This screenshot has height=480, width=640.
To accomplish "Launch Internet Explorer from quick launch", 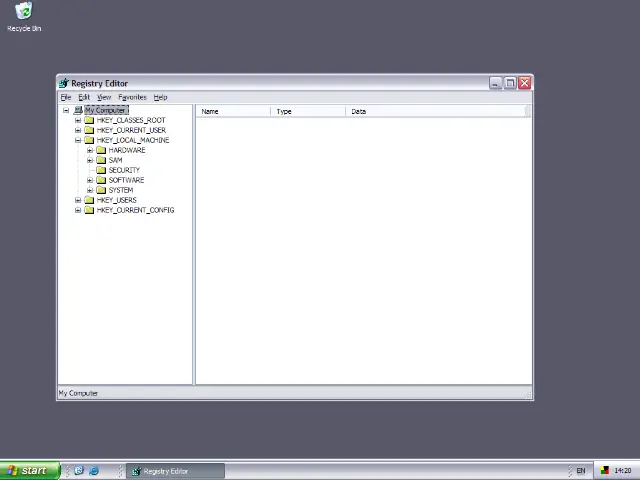I will (x=94, y=471).
